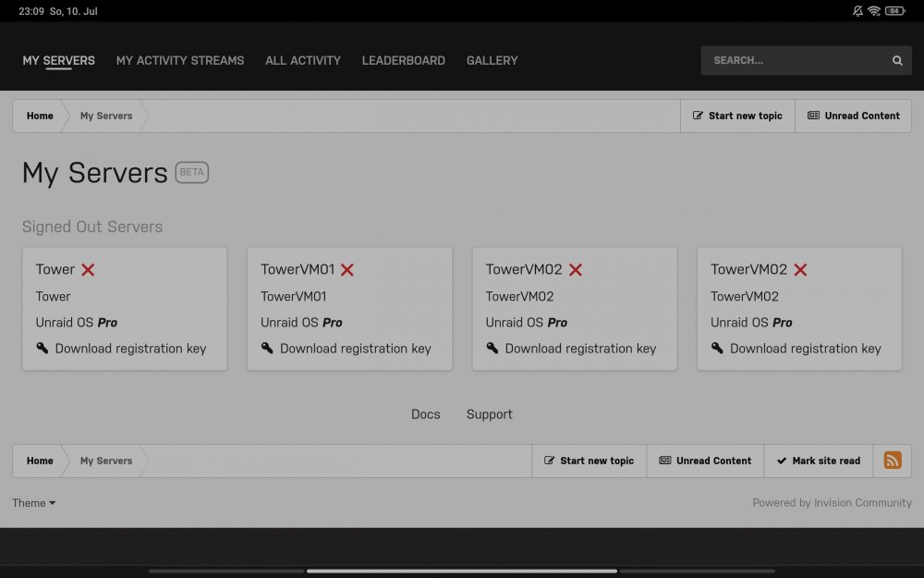Open Unread Content in bottom bar
The height and width of the screenshot is (578, 924).
pyautogui.click(x=705, y=461)
